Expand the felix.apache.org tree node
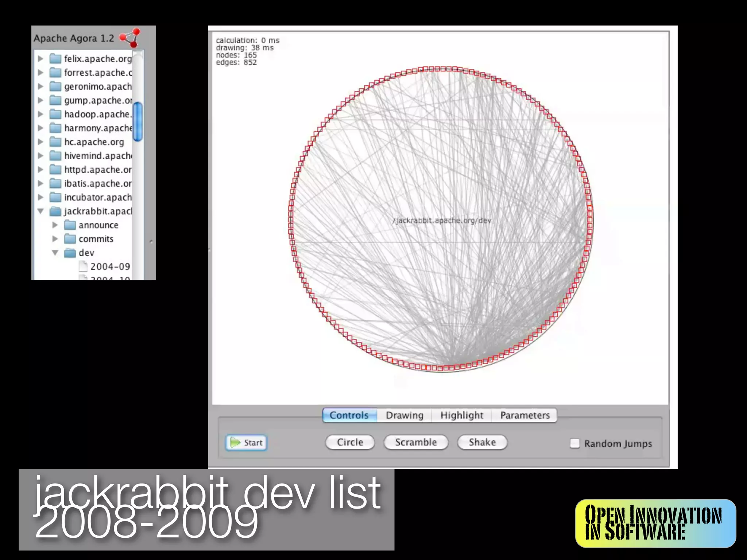The width and height of the screenshot is (747, 560). pyautogui.click(x=40, y=59)
